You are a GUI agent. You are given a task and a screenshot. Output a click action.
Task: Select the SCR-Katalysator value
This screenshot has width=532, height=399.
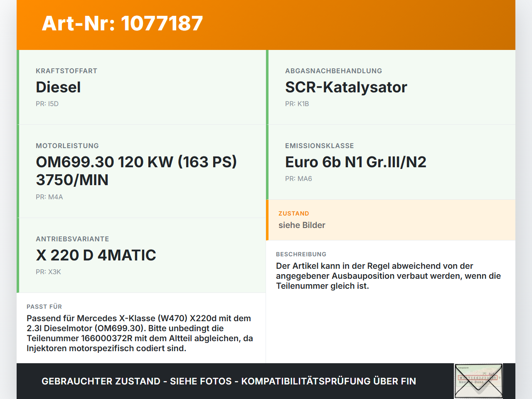[346, 87]
